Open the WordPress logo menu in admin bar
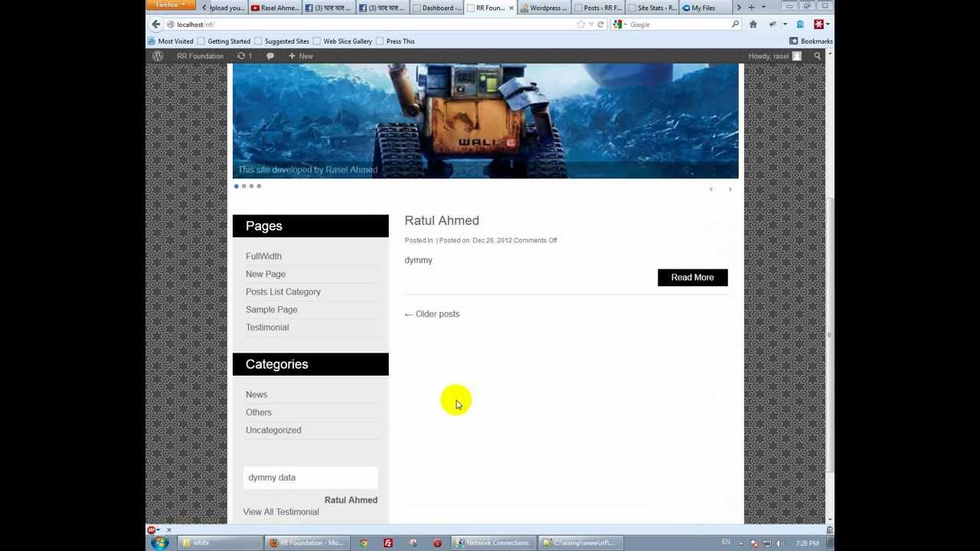980x551 pixels. coord(158,56)
